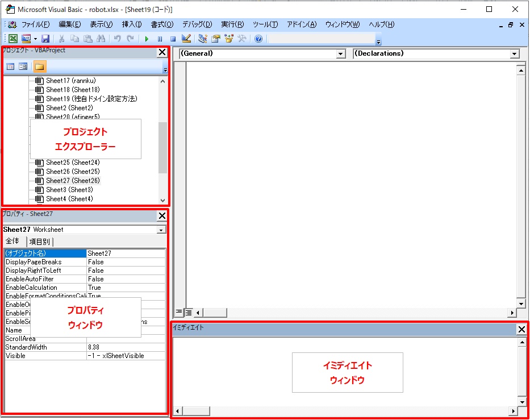
Task: Open the Object Browser icon
Action: point(229,39)
